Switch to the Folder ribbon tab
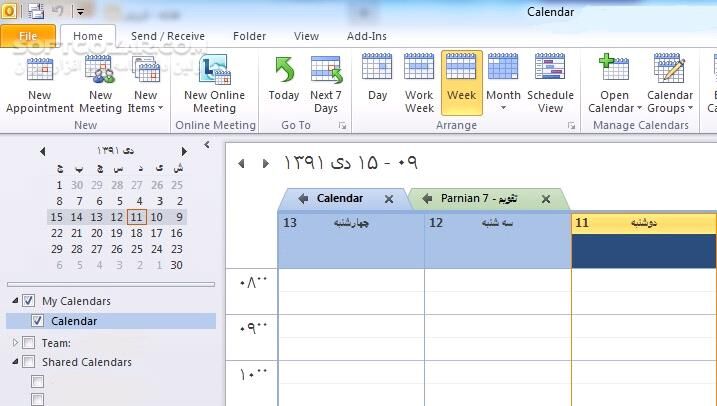 pyautogui.click(x=249, y=36)
